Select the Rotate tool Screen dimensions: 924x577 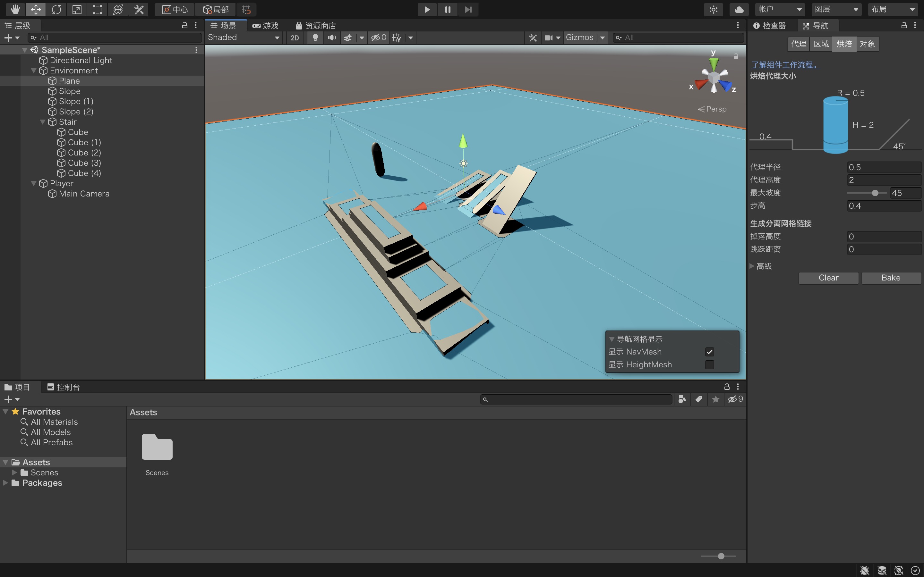tap(56, 10)
